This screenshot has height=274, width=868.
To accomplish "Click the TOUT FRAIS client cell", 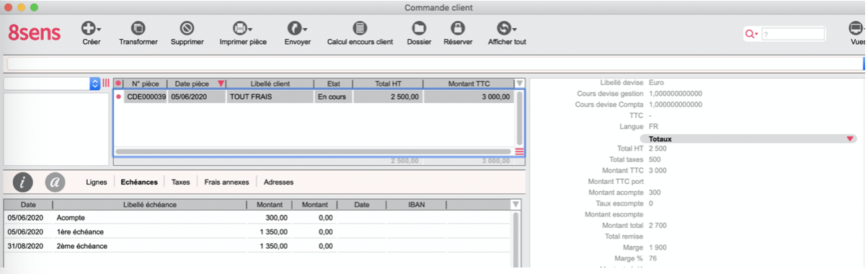I will click(270, 97).
